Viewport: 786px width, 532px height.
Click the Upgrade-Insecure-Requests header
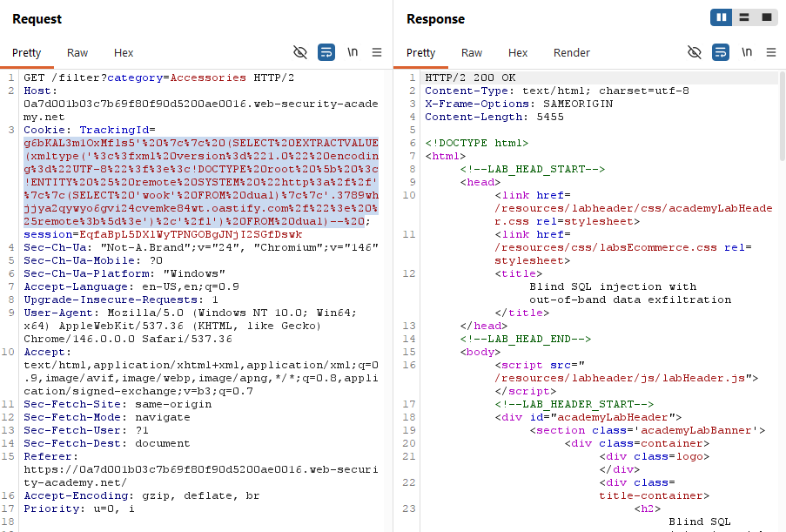tap(121, 300)
